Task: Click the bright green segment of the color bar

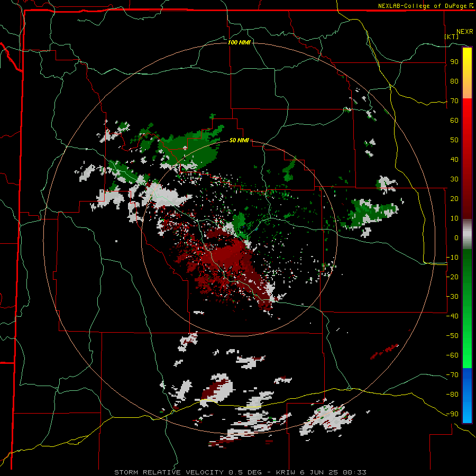Action: (467, 309)
